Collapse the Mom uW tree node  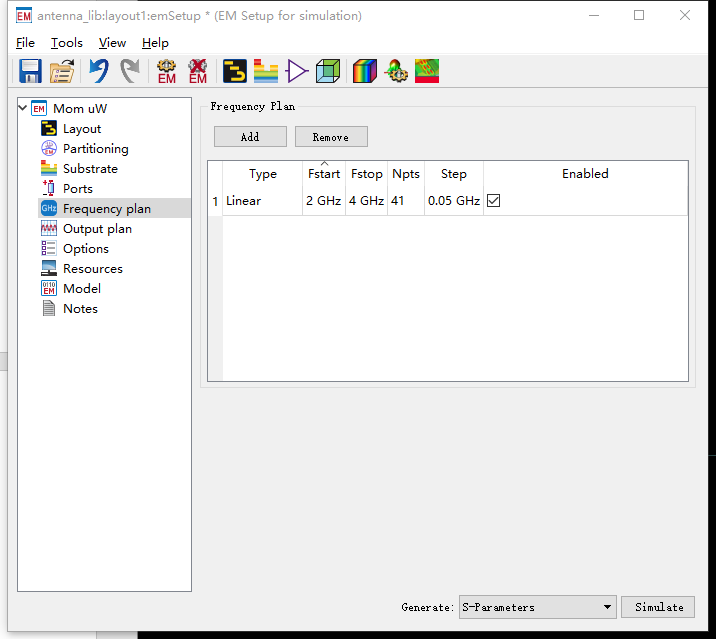click(x=23, y=108)
